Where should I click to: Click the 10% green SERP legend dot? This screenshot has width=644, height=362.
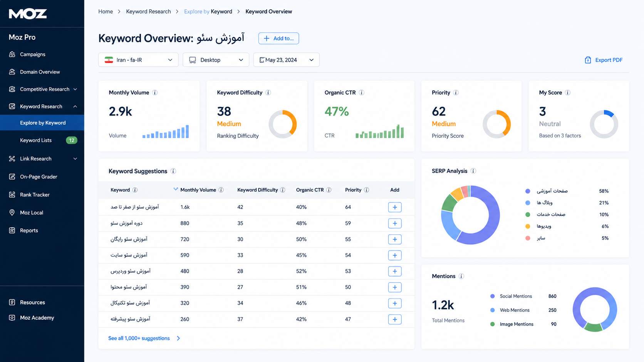pos(528,215)
